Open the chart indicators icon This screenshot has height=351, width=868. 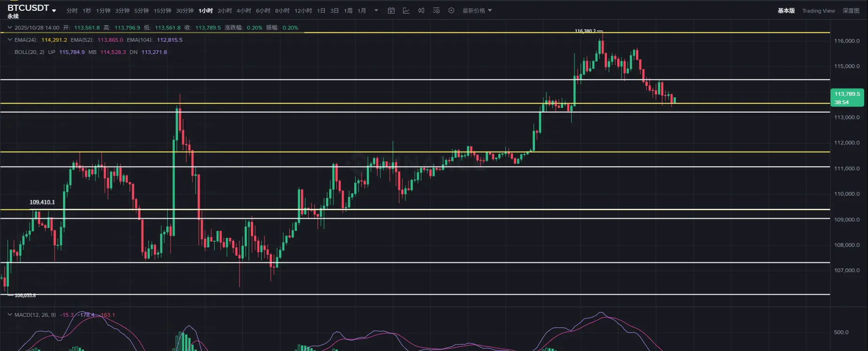[x=406, y=10]
